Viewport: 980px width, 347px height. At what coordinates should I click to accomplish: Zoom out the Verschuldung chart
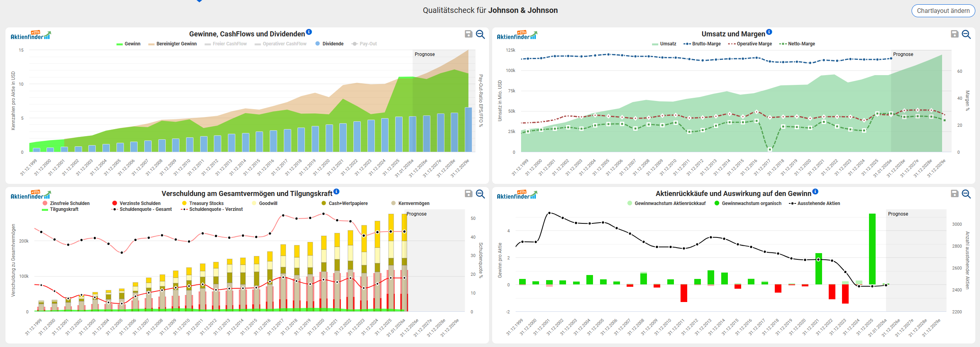point(480,194)
